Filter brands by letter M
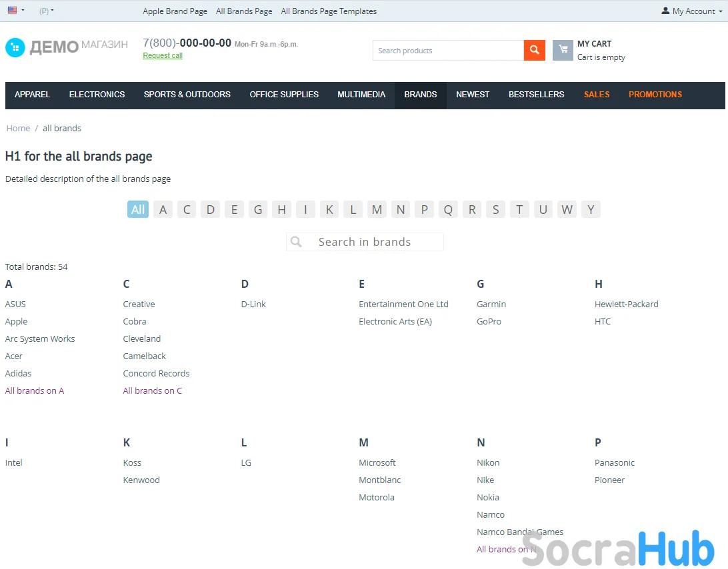Screen dimensions: 728x569 377,210
